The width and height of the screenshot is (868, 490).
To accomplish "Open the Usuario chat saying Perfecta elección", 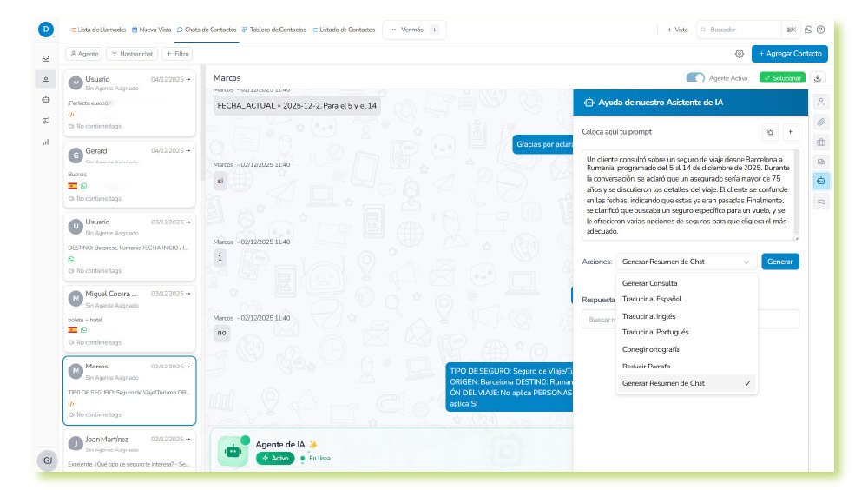I will [129, 103].
